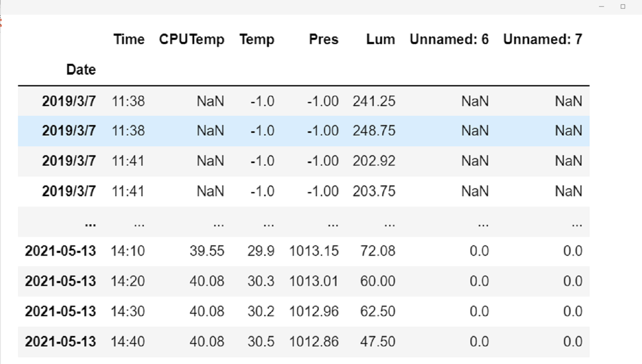This screenshot has height=364, width=642.
Task: Select the Temp column header
Action: click(257, 39)
